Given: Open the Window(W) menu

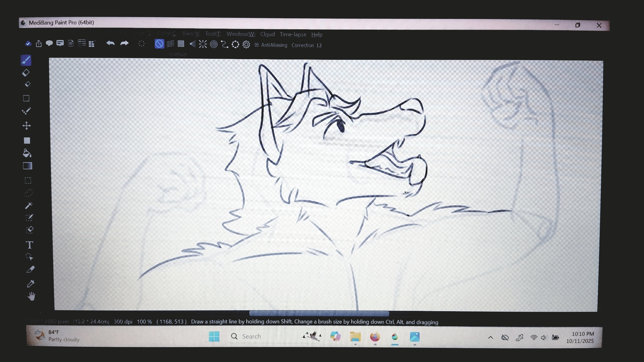Looking at the screenshot, I should point(241,34).
